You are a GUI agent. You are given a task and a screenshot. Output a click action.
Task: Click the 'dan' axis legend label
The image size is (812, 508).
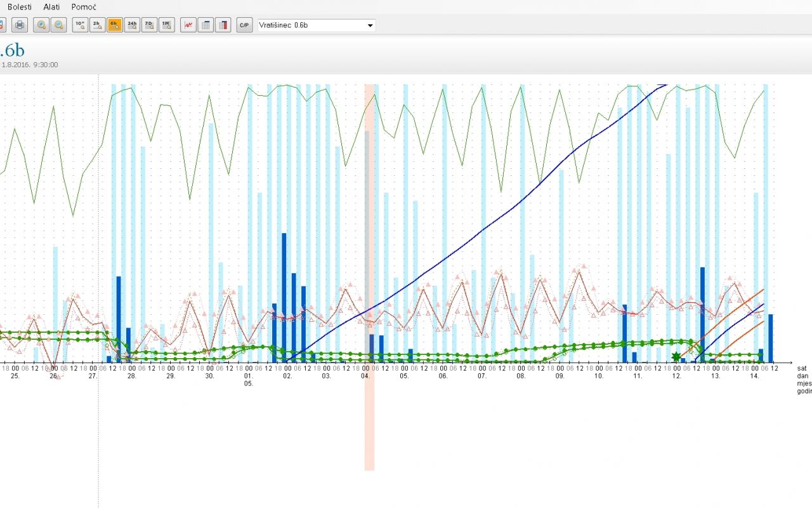803,376
